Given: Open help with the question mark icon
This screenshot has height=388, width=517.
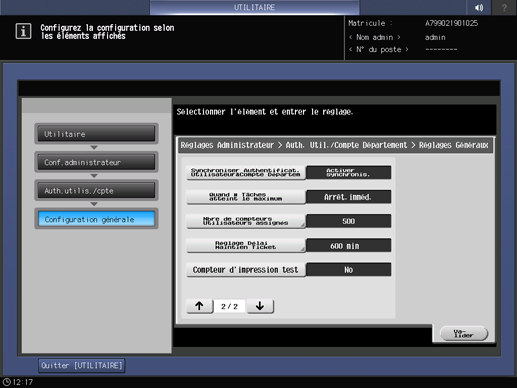Looking at the screenshot, I should pos(504,7).
